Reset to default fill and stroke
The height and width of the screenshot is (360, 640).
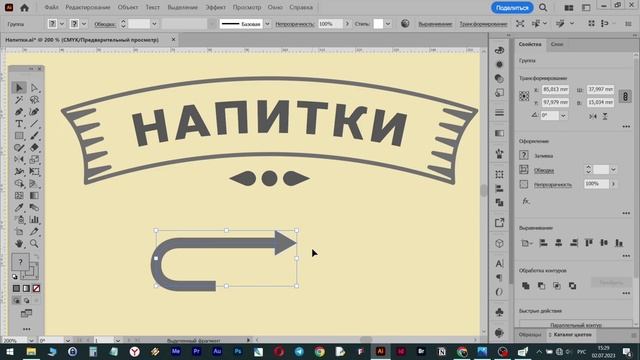coord(15,277)
